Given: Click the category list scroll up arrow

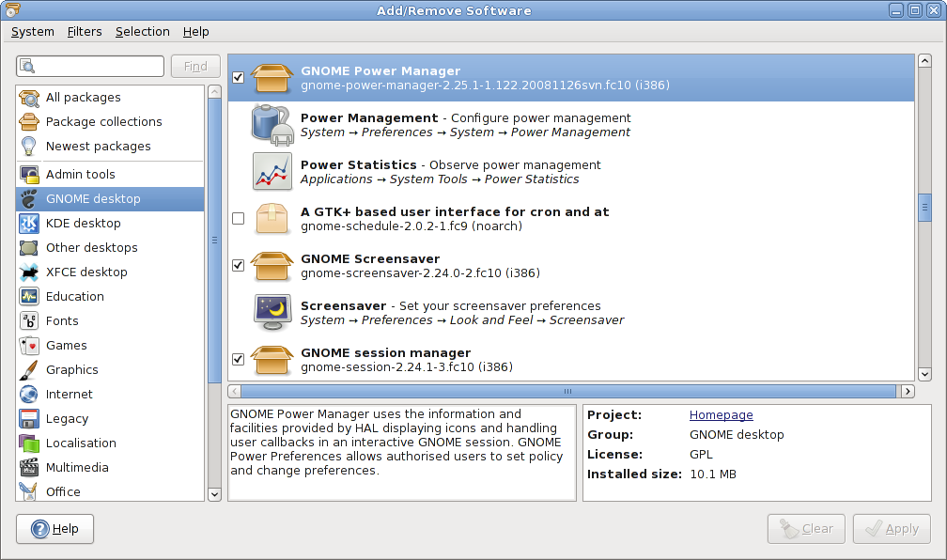Looking at the screenshot, I should pyautogui.click(x=214, y=92).
